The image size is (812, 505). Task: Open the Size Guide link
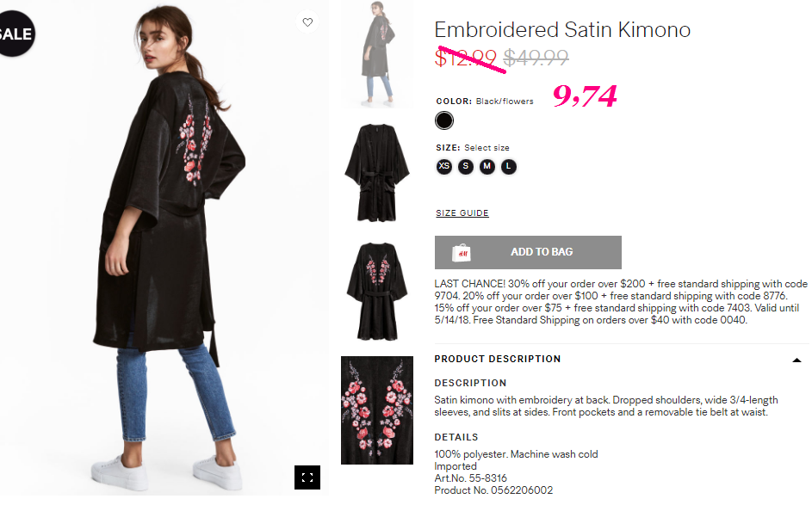(462, 213)
